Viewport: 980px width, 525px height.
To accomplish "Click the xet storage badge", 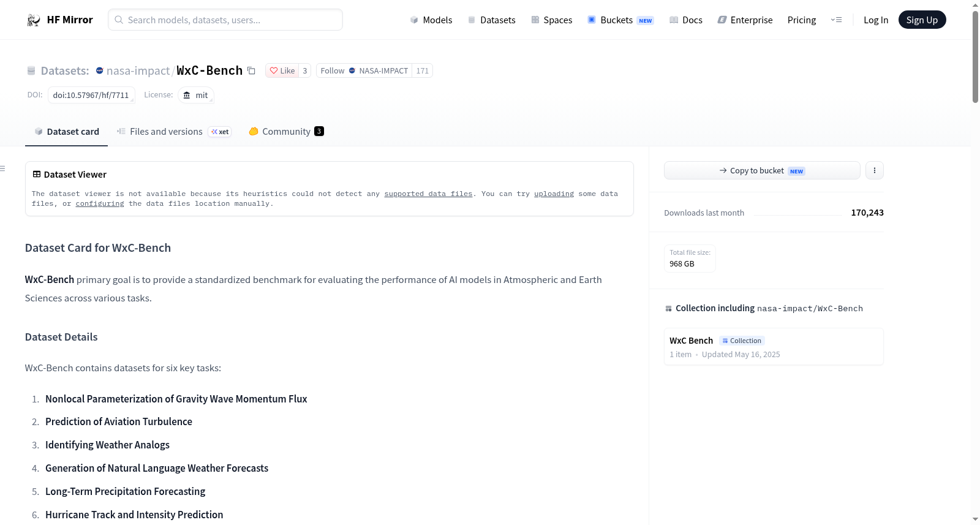I will (x=220, y=132).
